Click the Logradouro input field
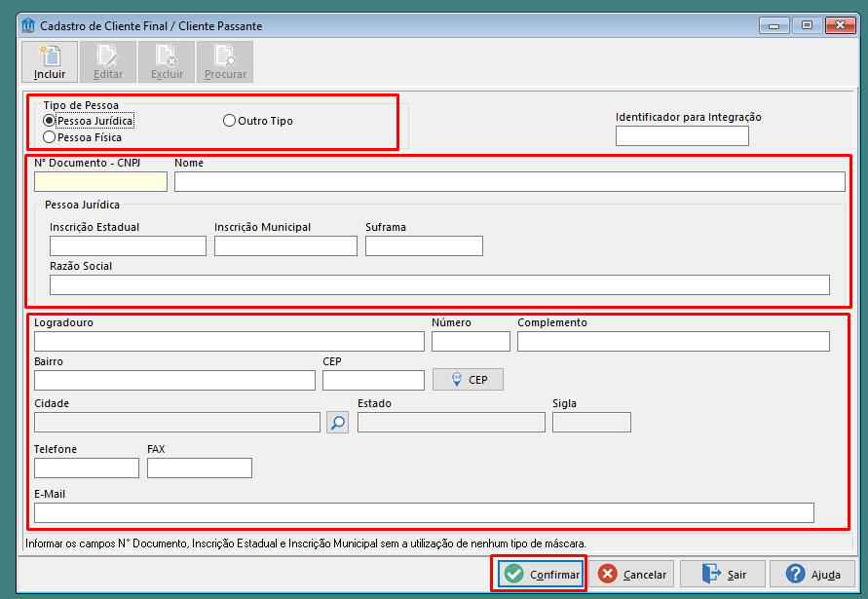The image size is (868, 599). pos(229,341)
